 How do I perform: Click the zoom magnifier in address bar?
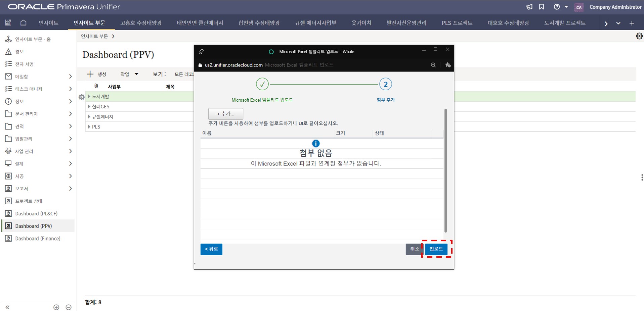[x=433, y=65]
